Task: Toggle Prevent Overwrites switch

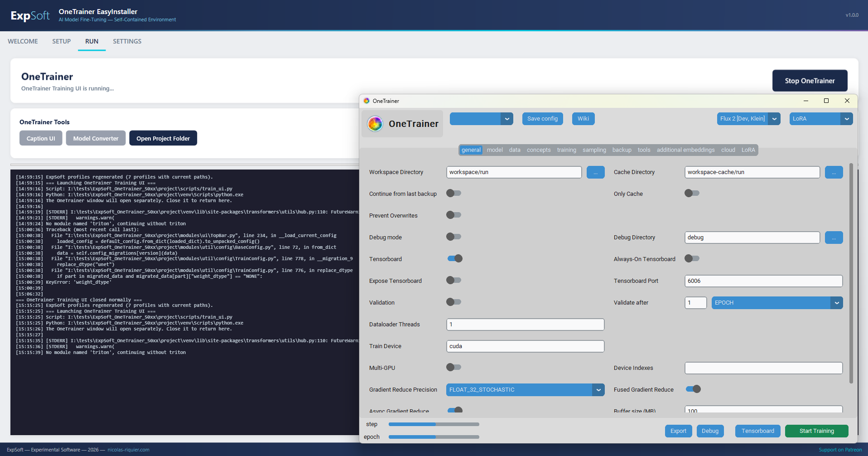Action: (453, 215)
